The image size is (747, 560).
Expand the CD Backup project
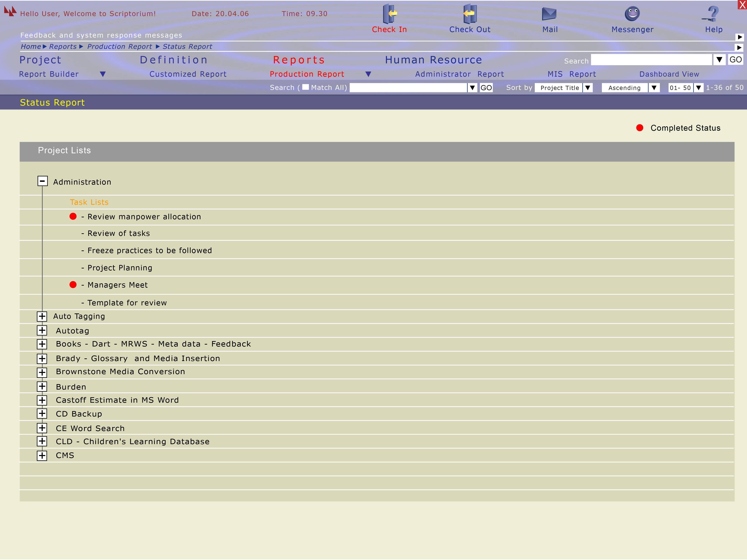tap(42, 414)
